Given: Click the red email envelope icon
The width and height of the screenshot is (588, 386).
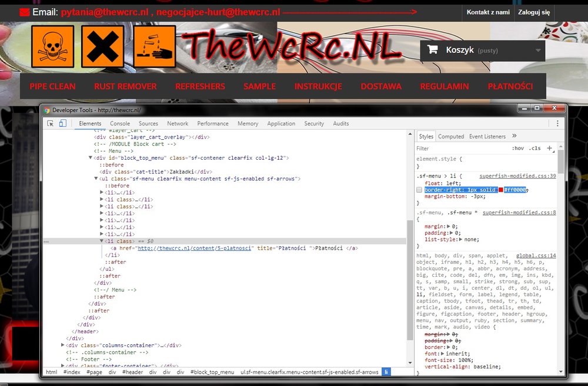Looking at the screenshot, I should pos(25,12).
